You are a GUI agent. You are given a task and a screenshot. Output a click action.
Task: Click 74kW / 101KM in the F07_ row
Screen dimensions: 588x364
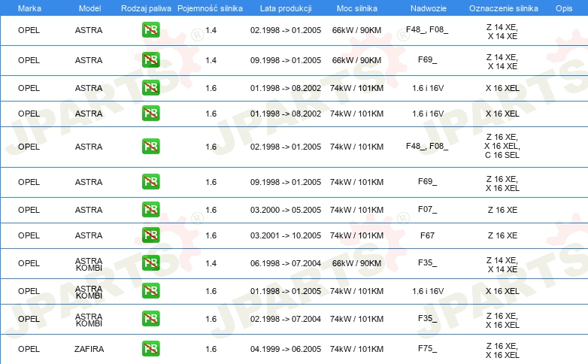[356, 210]
